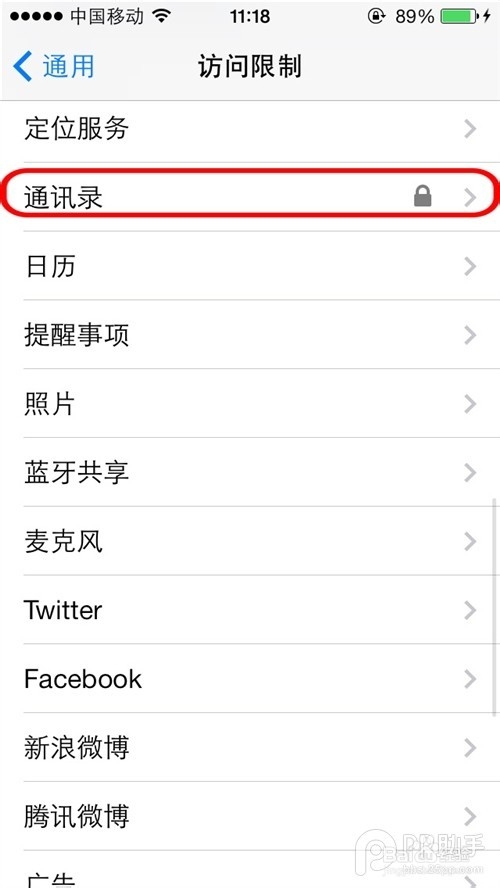Click chevron on 定位服务 row
The image size is (500, 888).
[469, 129]
